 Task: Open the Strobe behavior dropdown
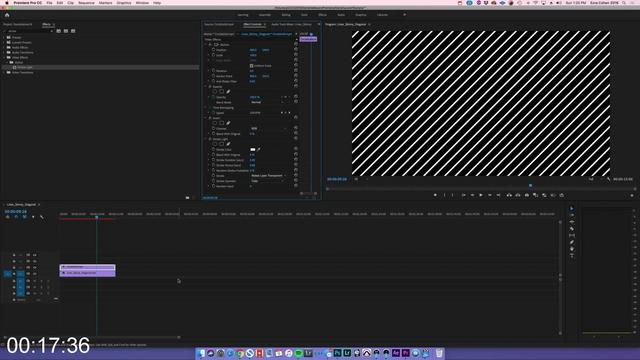tap(269, 176)
